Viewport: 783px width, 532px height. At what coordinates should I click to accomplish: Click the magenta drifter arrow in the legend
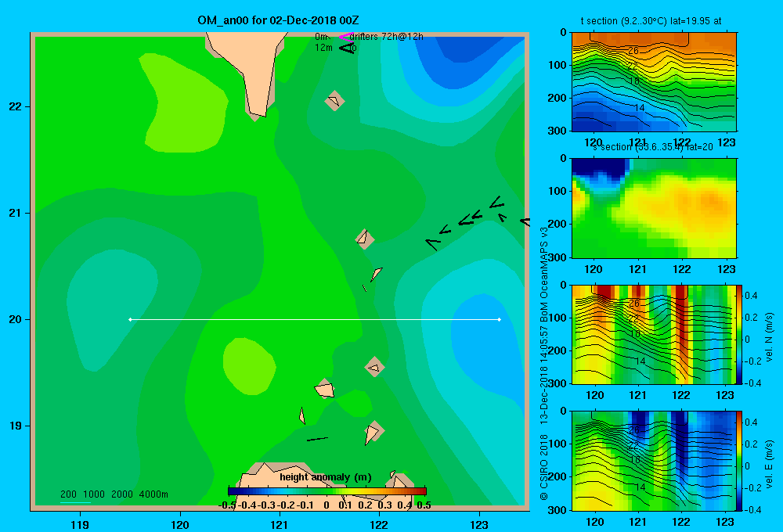click(346, 37)
